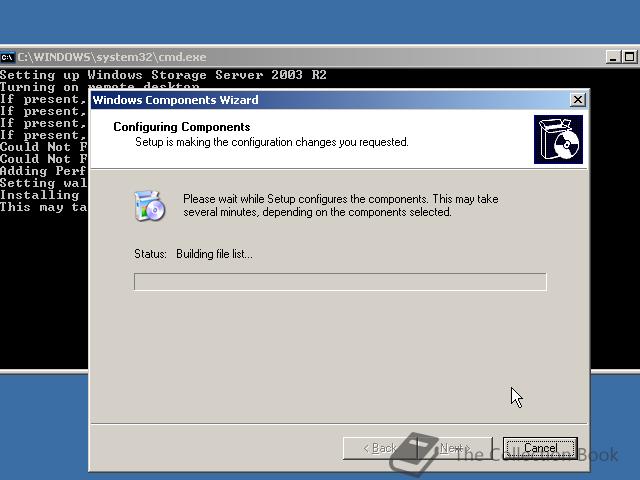Click "Setting up Windows Storage Server 2003 R2" line

point(163,75)
